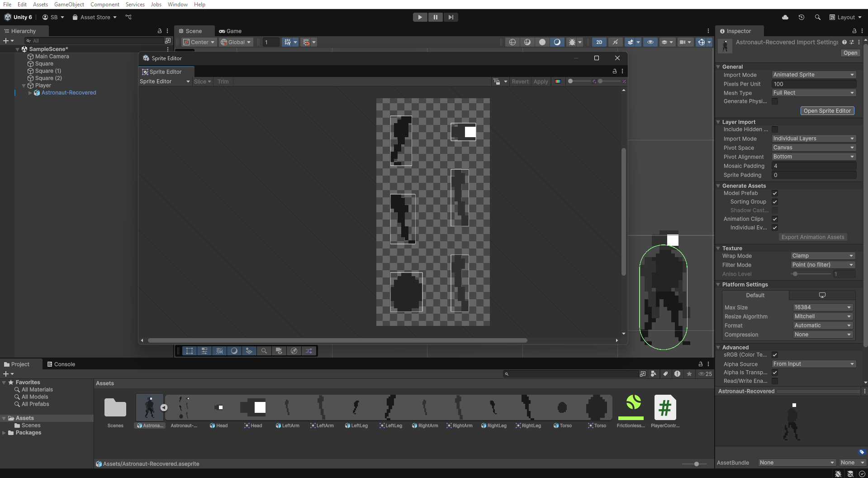Click the Unity Cloud icon in top toolbar
868x478 pixels.
coord(785,17)
